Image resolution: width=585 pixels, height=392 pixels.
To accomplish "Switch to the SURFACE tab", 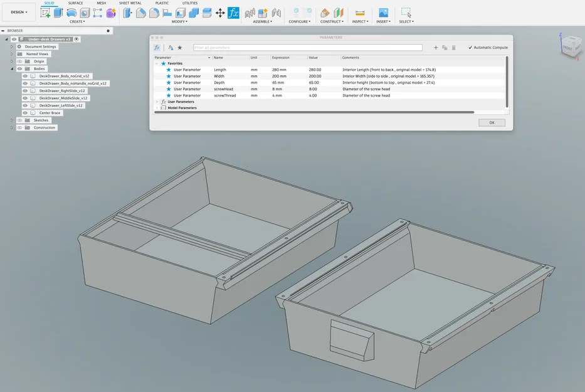I will click(75, 3).
